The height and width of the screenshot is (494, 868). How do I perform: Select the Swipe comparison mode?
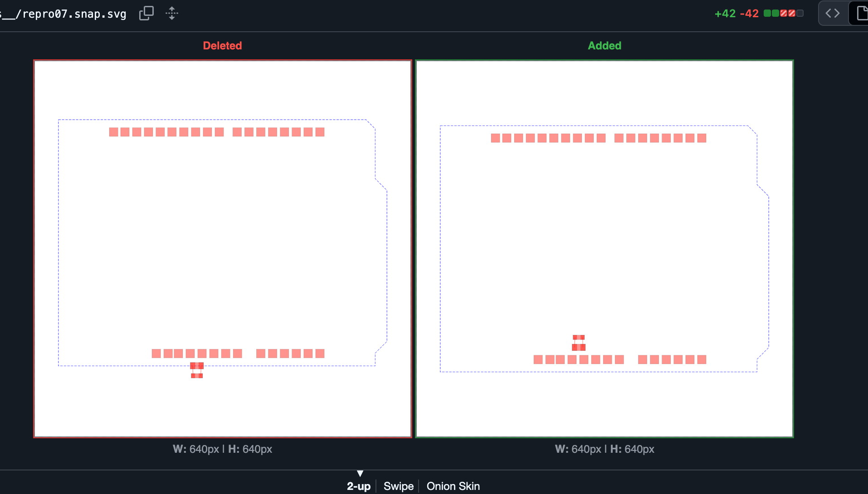coord(399,486)
